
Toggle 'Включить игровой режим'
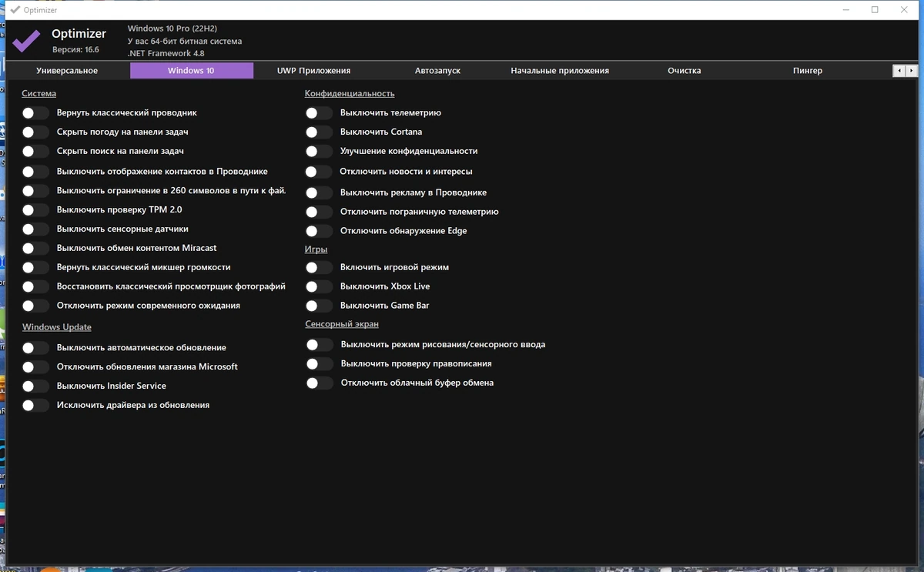(319, 267)
